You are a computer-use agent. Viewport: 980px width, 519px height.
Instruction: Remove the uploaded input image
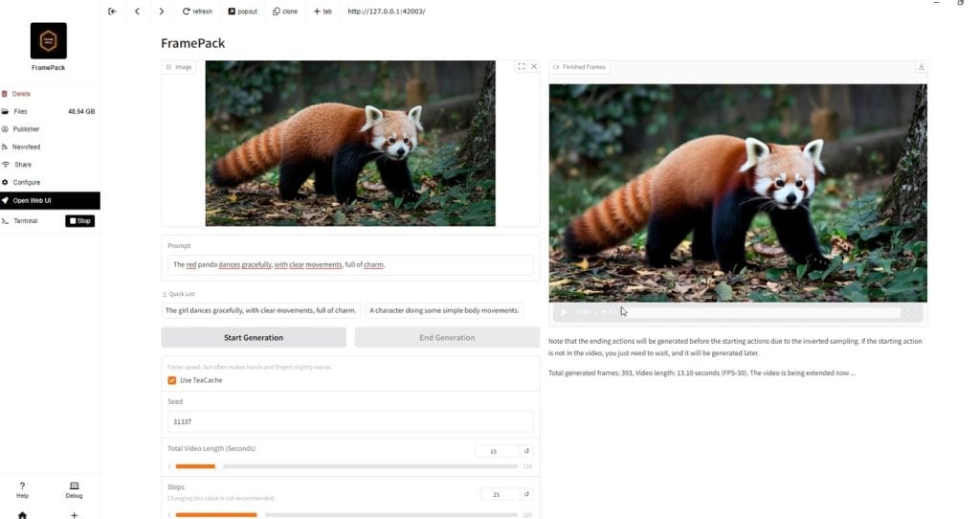534,66
